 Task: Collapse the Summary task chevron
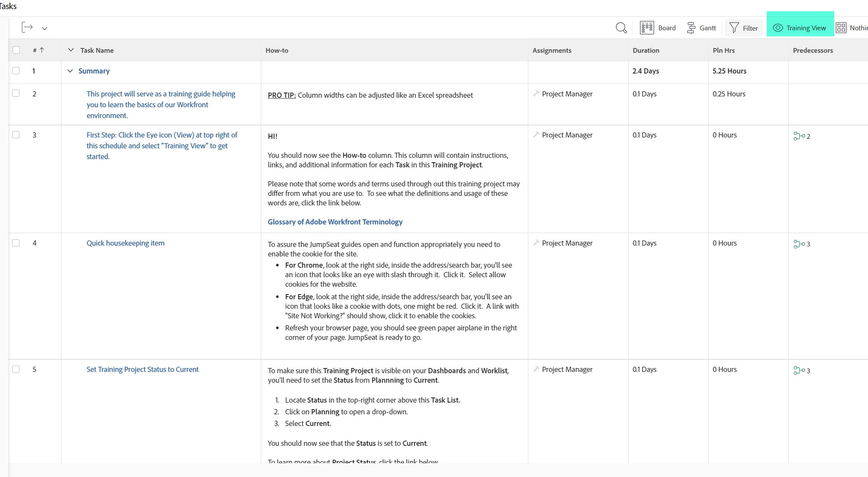click(x=70, y=71)
